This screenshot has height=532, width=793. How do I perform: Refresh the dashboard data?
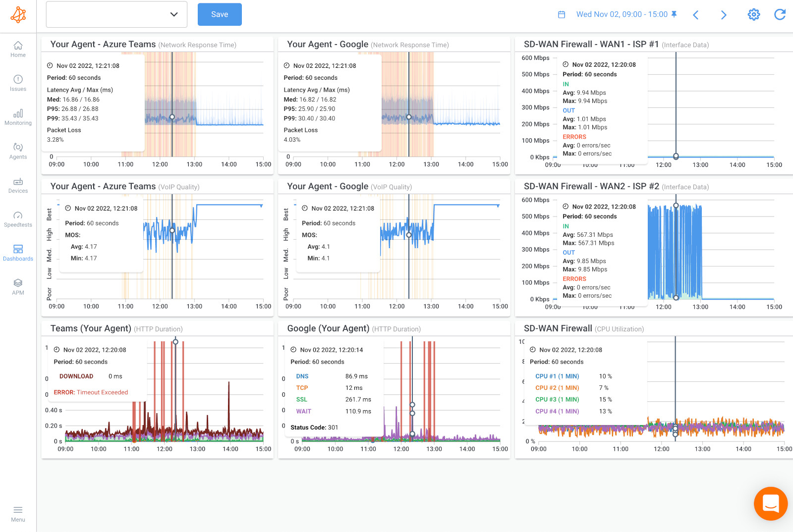[x=780, y=14]
